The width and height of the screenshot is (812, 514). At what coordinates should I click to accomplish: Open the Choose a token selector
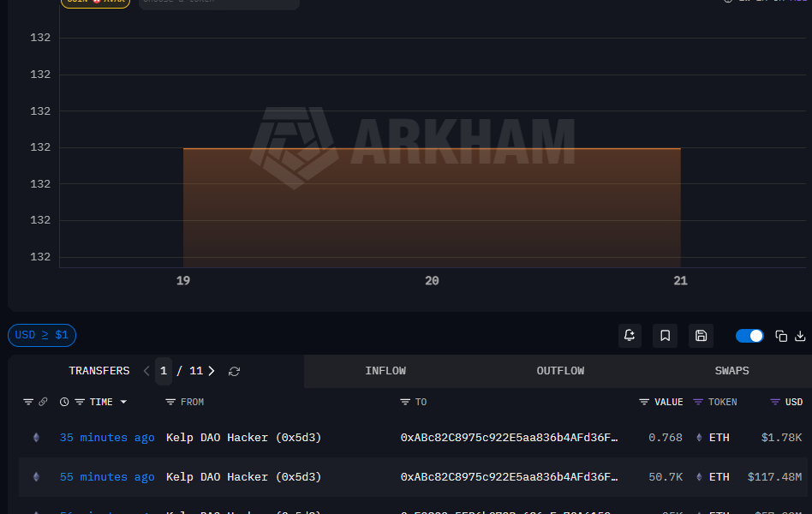(x=218, y=3)
